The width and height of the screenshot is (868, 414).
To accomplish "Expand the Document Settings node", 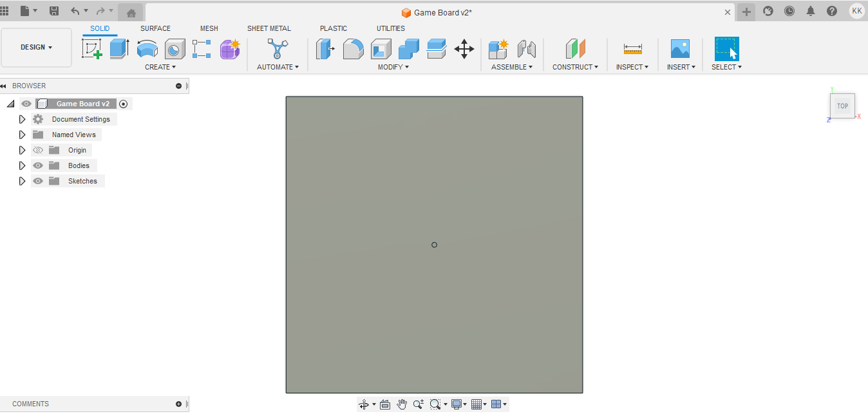I will point(22,119).
